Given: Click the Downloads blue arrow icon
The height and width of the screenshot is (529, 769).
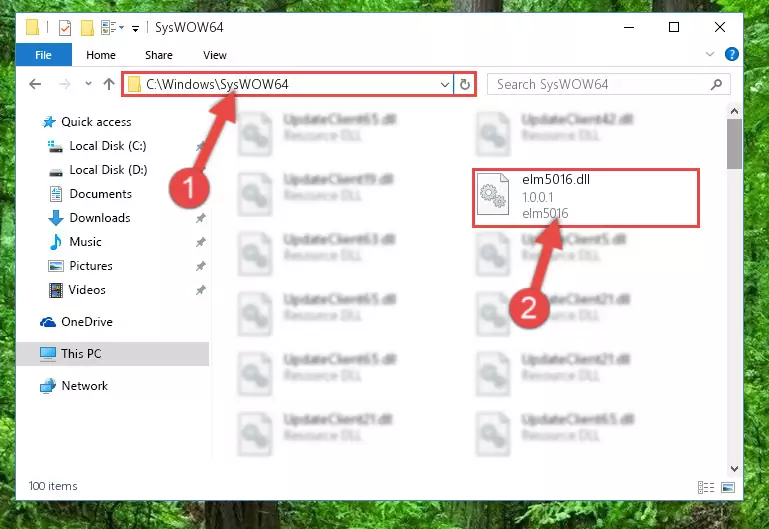Looking at the screenshot, I should (x=56, y=218).
